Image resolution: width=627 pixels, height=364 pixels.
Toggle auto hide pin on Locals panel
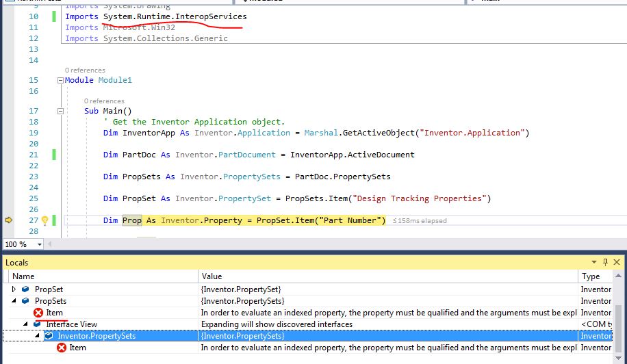coord(605,262)
